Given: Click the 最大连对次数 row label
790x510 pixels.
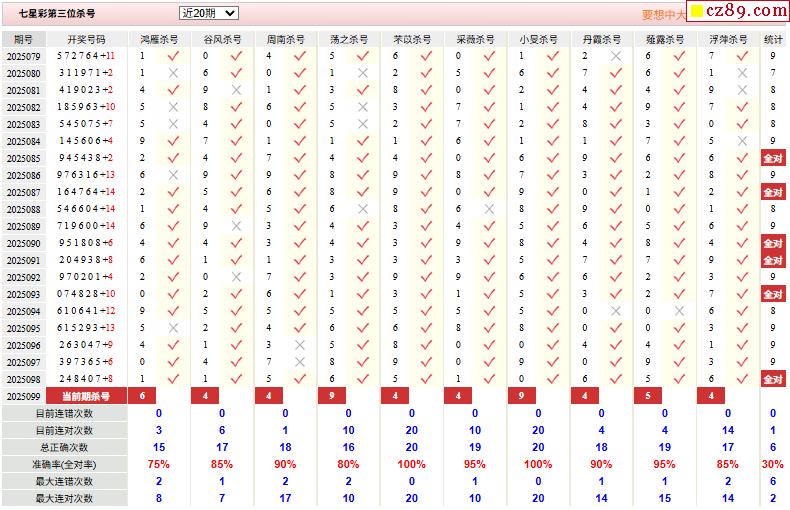Looking at the screenshot, I should 64,498.
